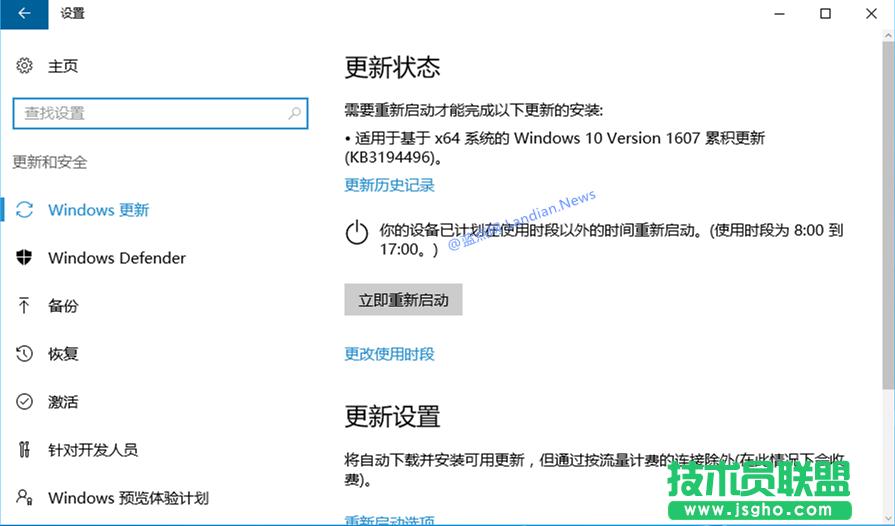Viewport: 895px width, 526px height.
Task: Maximize the 设置 window
Action: (x=825, y=13)
